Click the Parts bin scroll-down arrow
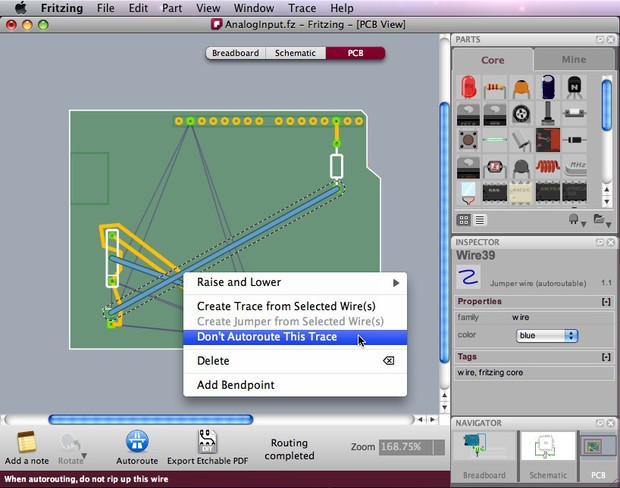620x488 pixels. [x=607, y=201]
